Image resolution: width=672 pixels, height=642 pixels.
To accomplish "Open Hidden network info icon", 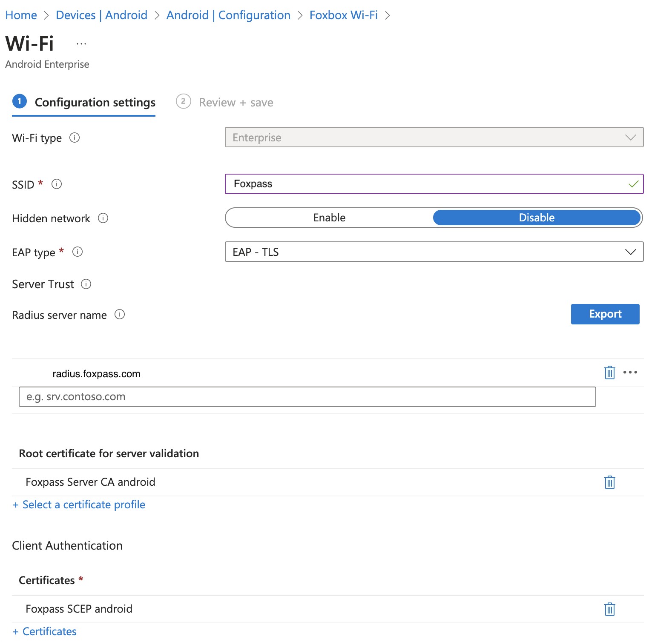I will [103, 218].
